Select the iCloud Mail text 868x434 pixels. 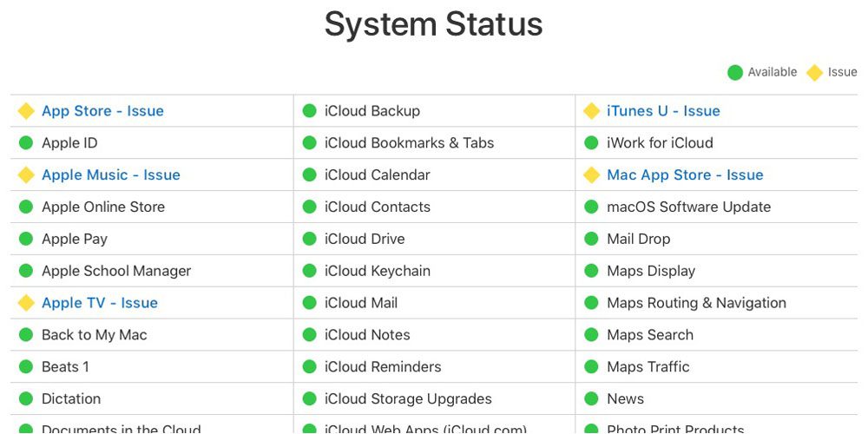(361, 303)
